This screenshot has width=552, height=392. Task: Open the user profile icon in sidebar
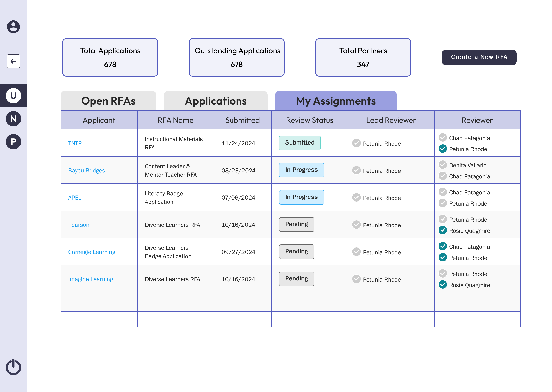13,27
